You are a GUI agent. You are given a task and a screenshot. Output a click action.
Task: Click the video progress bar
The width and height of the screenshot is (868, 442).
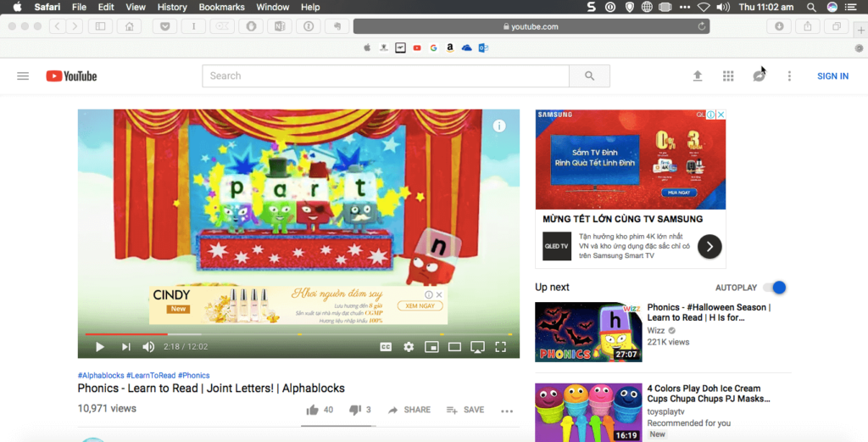coord(298,334)
